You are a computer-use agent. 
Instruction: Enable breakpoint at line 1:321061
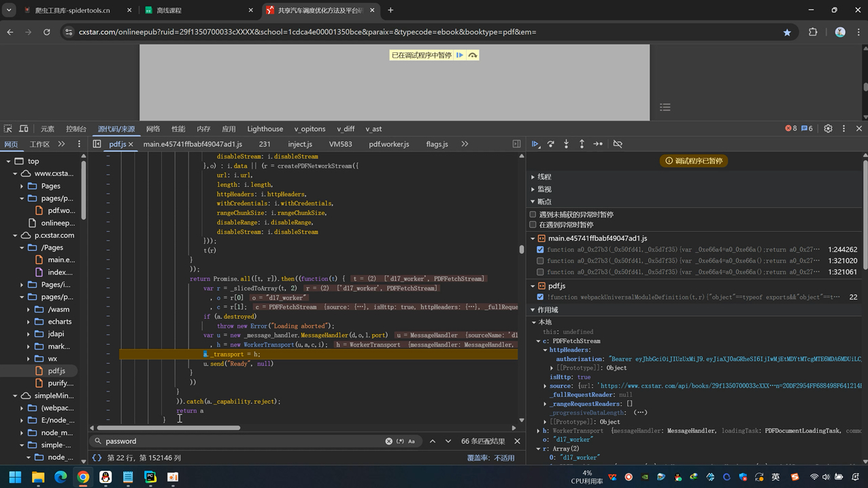540,272
